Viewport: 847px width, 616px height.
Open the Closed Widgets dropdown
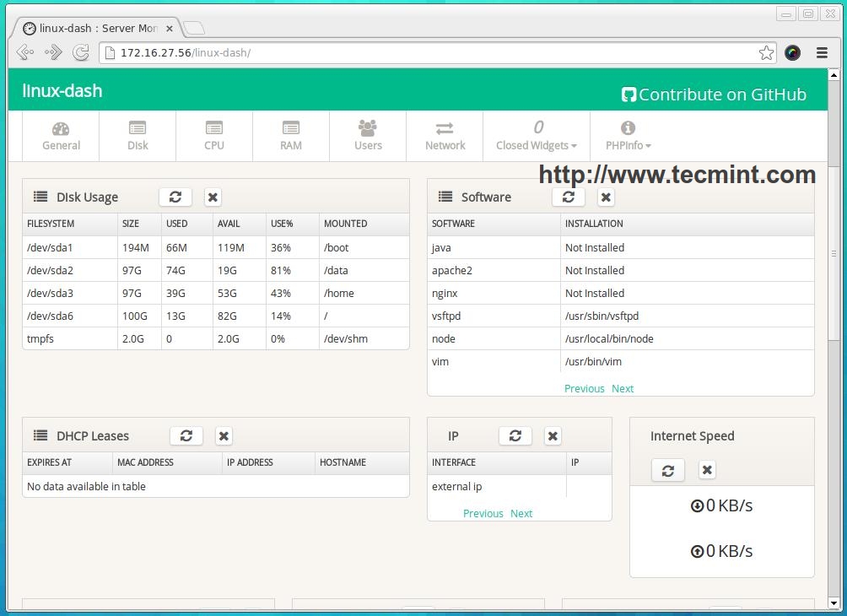tap(537, 136)
